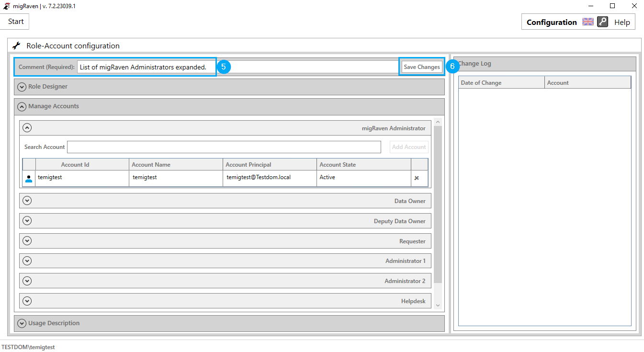Expand the Usage Description section

[22, 323]
